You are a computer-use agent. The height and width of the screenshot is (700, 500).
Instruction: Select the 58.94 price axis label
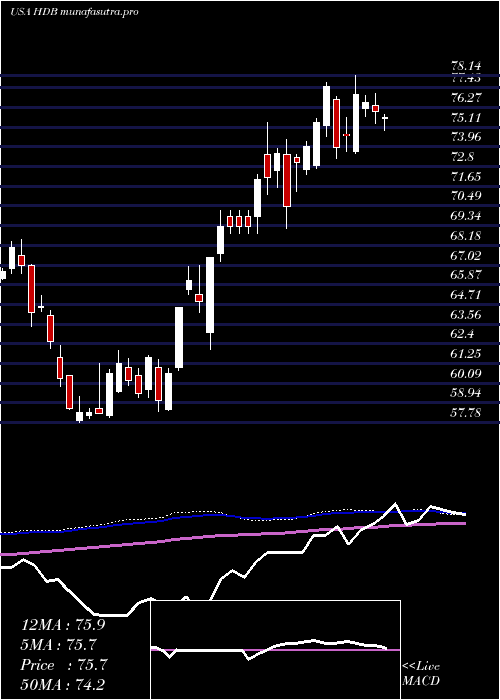tap(467, 393)
